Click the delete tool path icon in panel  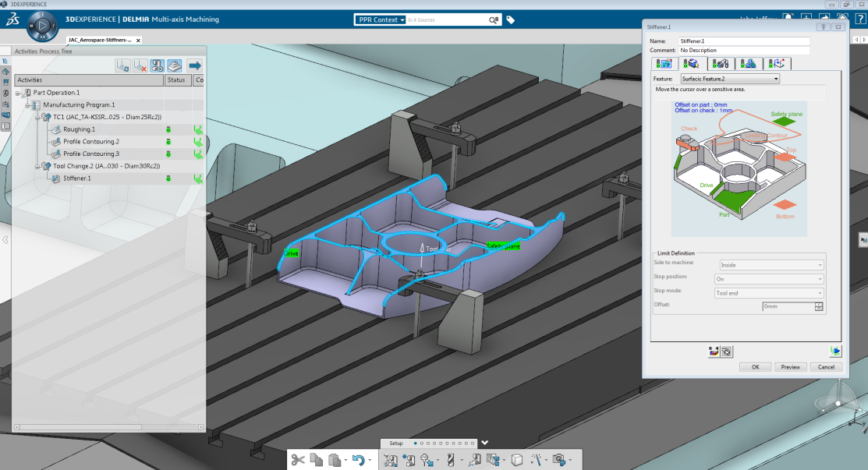click(140, 66)
